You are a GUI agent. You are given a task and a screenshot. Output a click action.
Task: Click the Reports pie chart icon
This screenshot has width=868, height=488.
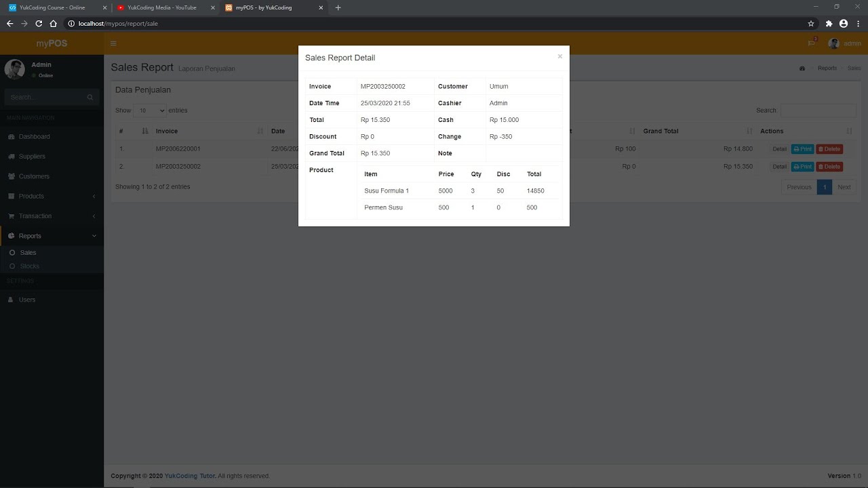pyautogui.click(x=11, y=236)
